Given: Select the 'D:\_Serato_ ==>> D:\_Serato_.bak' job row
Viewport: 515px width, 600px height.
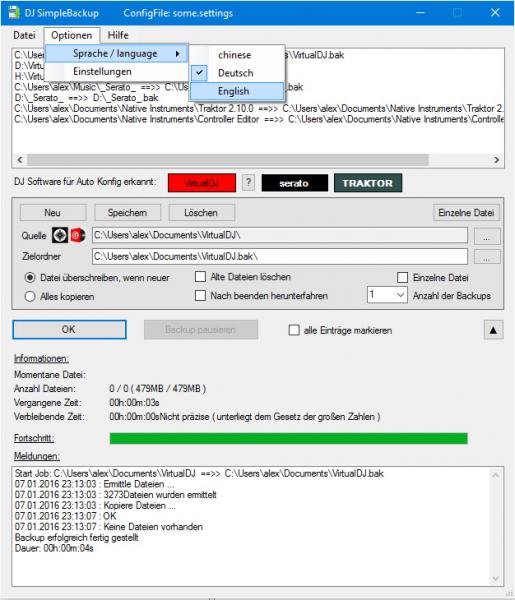Looking at the screenshot, I should [86, 98].
